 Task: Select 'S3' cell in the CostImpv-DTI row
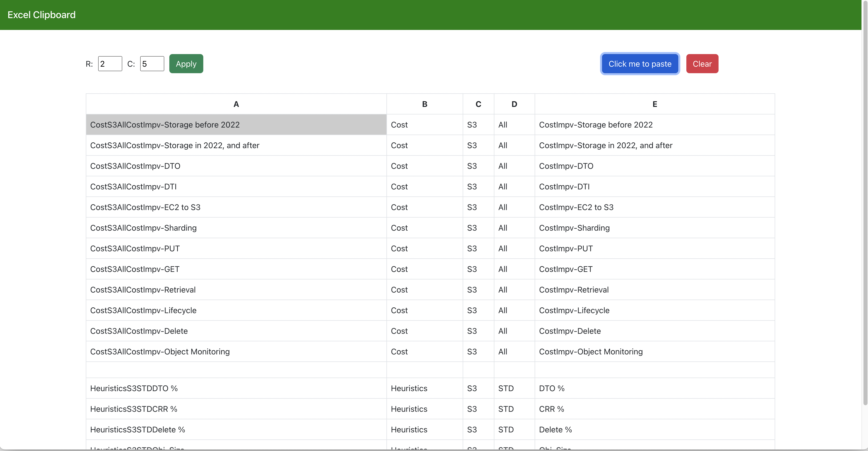pyautogui.click(x=478, y=187)
